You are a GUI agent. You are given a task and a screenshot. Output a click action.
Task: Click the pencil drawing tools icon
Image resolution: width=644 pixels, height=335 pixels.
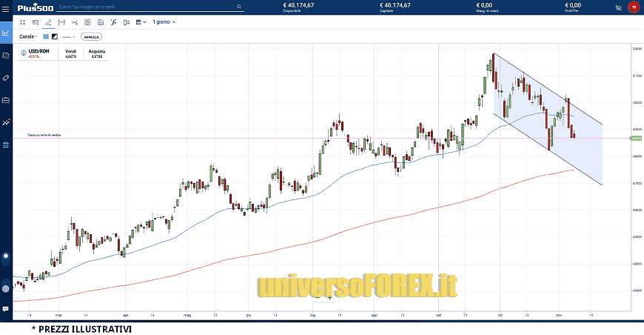pos(48,22)
